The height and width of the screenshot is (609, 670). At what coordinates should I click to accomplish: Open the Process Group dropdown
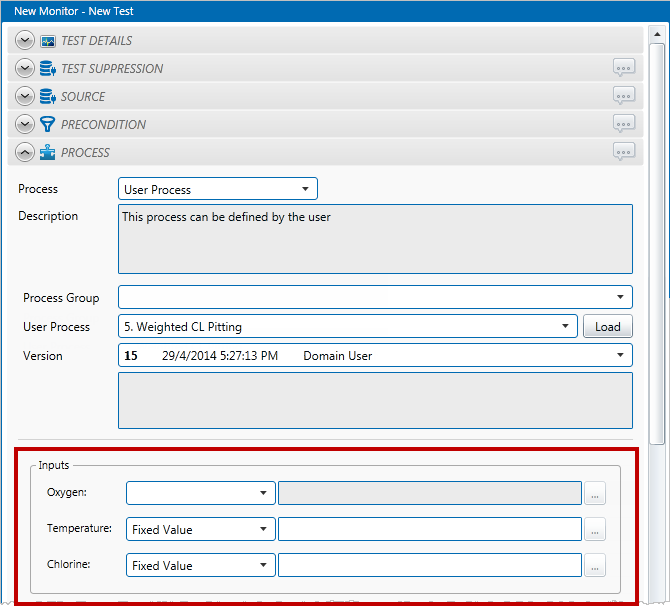[x=375, y=297]
